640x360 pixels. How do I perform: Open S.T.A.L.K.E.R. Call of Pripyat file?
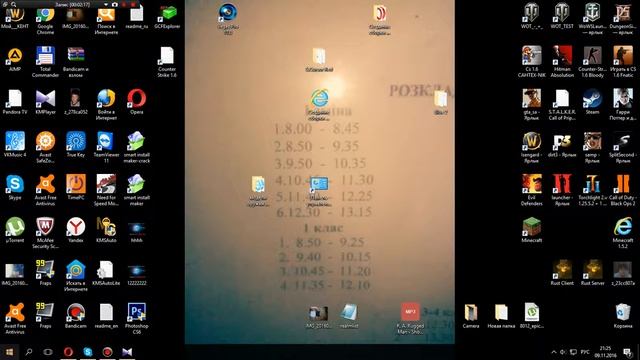562,105
